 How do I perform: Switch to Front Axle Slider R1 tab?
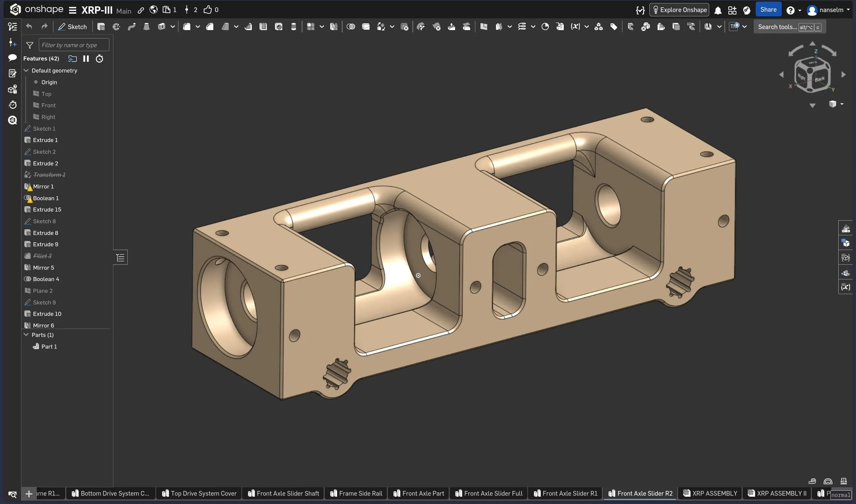pos(565,493)
